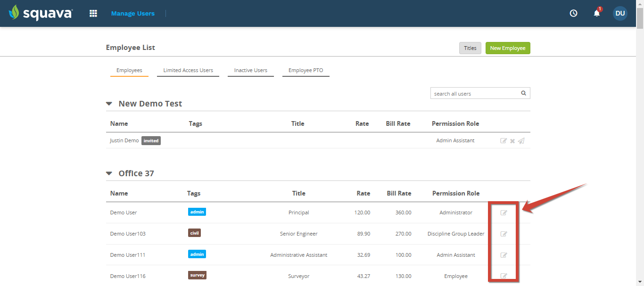
Task: Collapse the Office 37 group
Action: tap(109, 173)
